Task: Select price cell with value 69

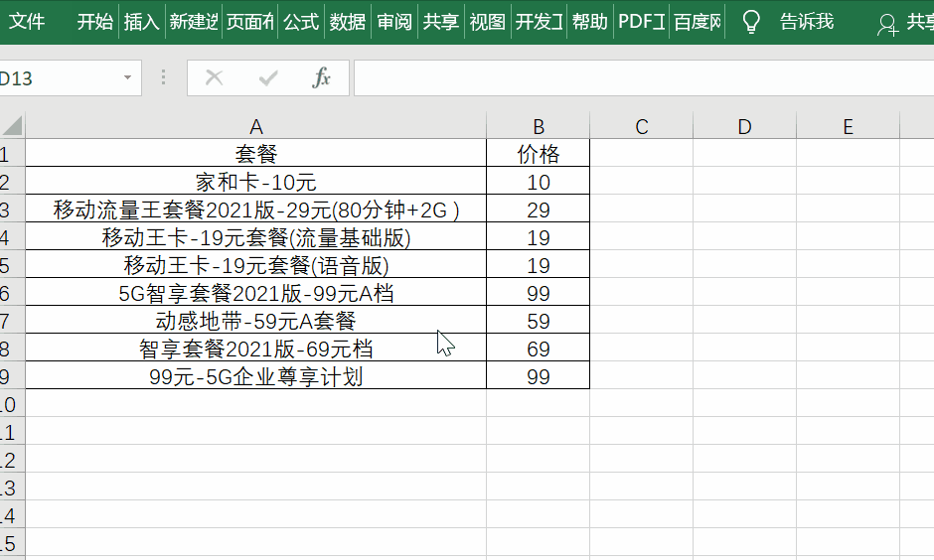Action: (x=539, y=349)
